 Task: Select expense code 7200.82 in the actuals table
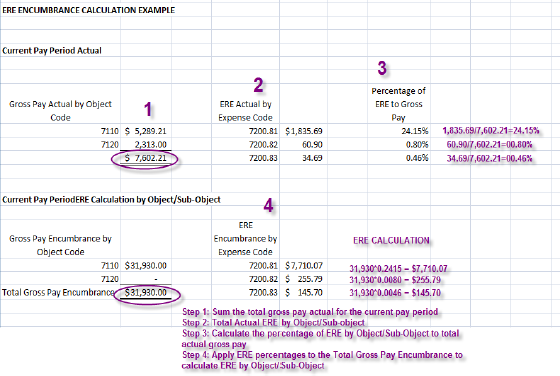(x=263, y=145)
